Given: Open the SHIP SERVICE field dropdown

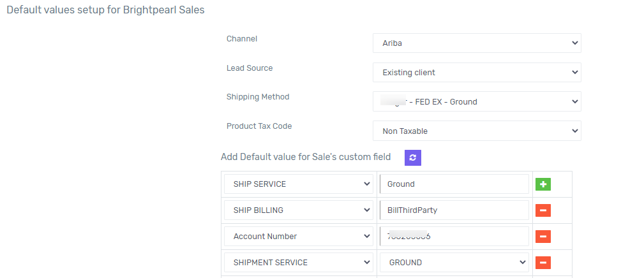Looking at the screenshot, I should 299,184.
